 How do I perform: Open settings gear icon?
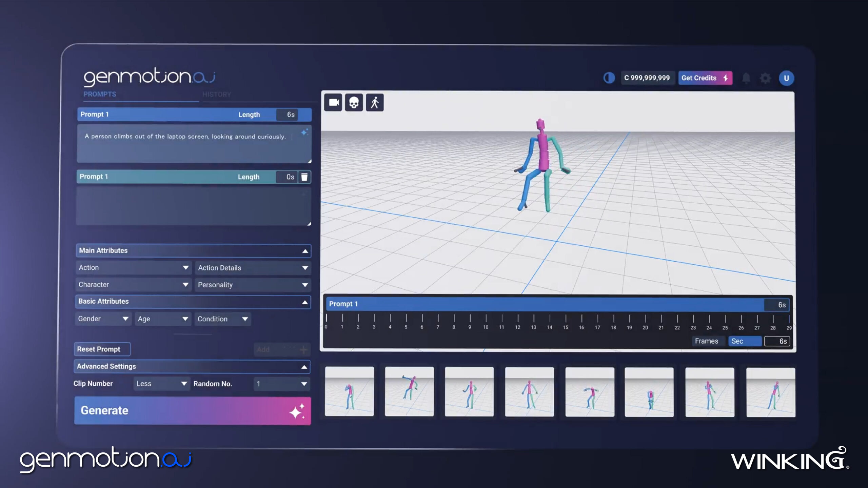pyautogui.click(x=765, y=78)
